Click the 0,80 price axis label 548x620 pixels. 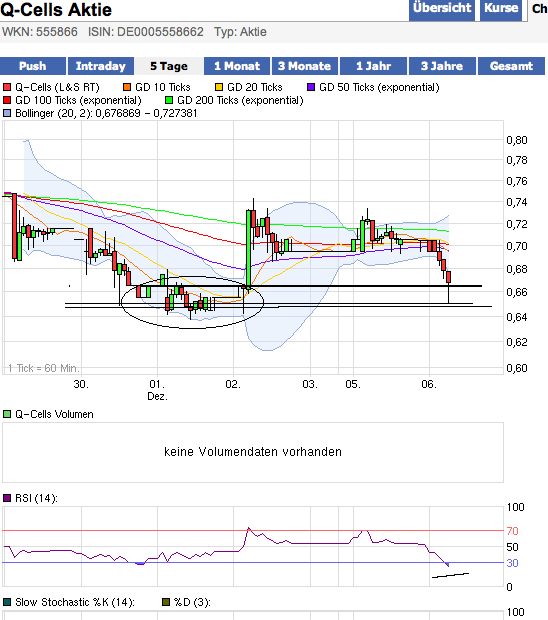coord(517,140)
